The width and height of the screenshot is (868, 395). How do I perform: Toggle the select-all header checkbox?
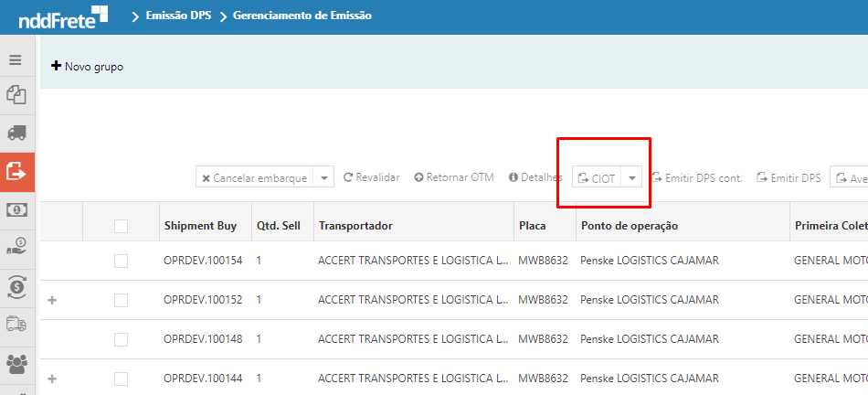tap(121, 226)
